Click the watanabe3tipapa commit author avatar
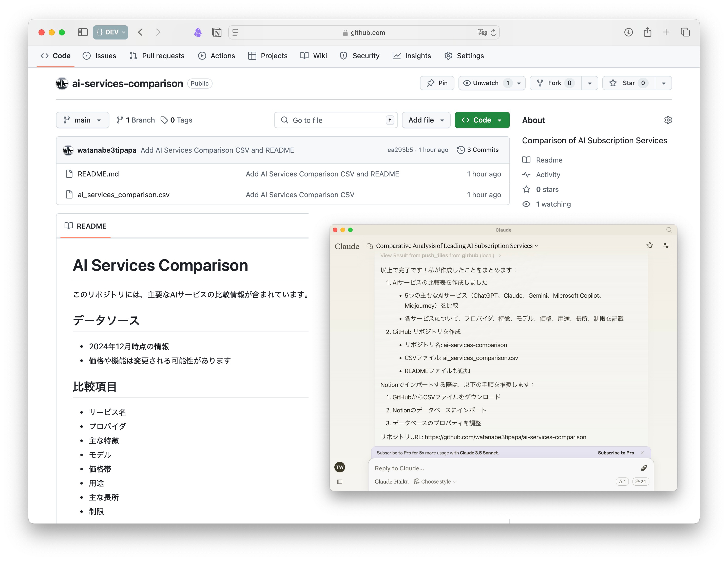Screen dimensions: 728x561 68,150
